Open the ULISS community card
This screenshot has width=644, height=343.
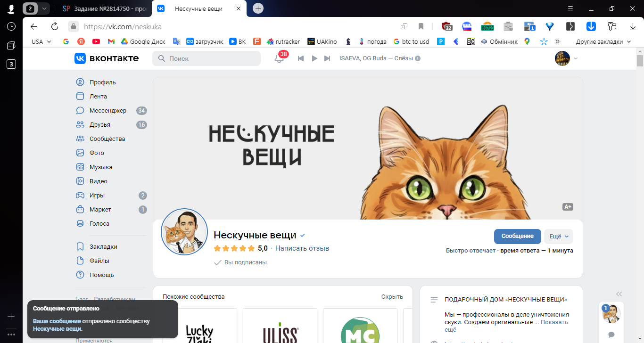[x=280, y=326]
